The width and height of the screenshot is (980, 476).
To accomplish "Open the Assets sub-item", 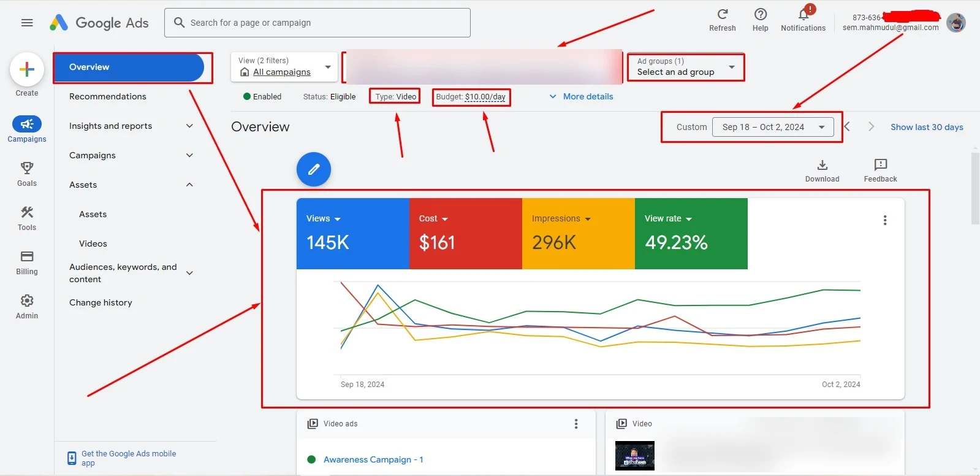I will point(93,214).
